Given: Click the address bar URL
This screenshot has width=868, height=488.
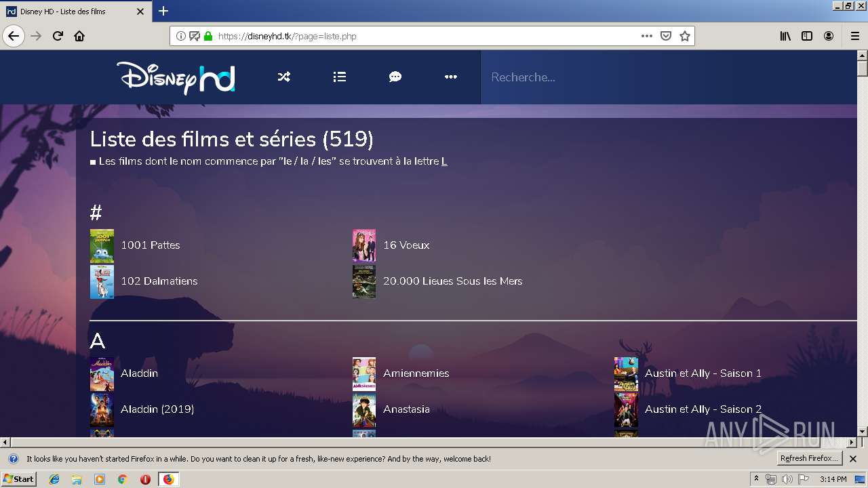Looking at the screenshot, I should (x=287, y=36).
